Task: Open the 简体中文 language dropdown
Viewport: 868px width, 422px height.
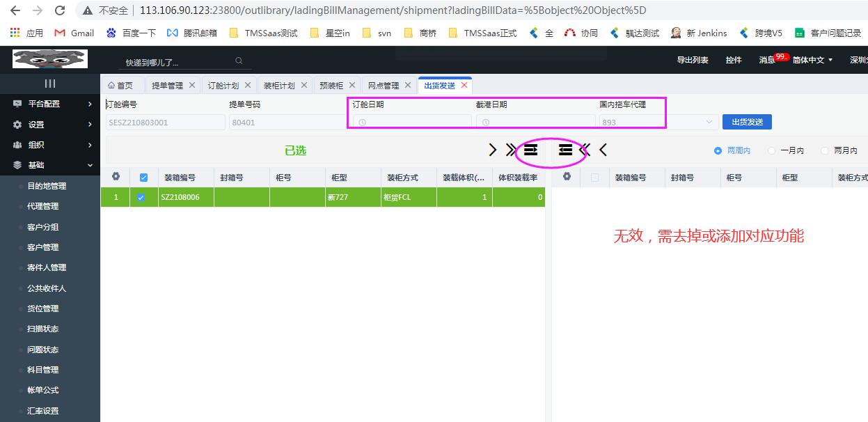Action: [x=812, y=61]
